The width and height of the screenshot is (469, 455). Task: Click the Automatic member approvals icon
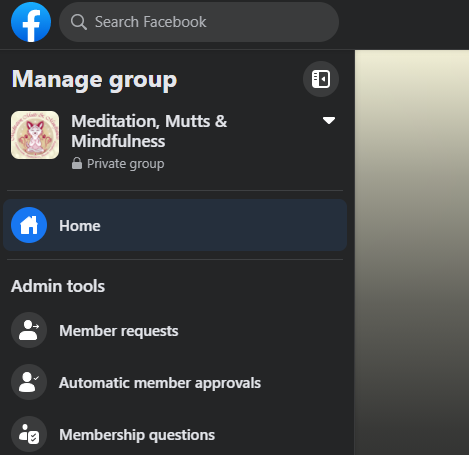coord(29,382)
